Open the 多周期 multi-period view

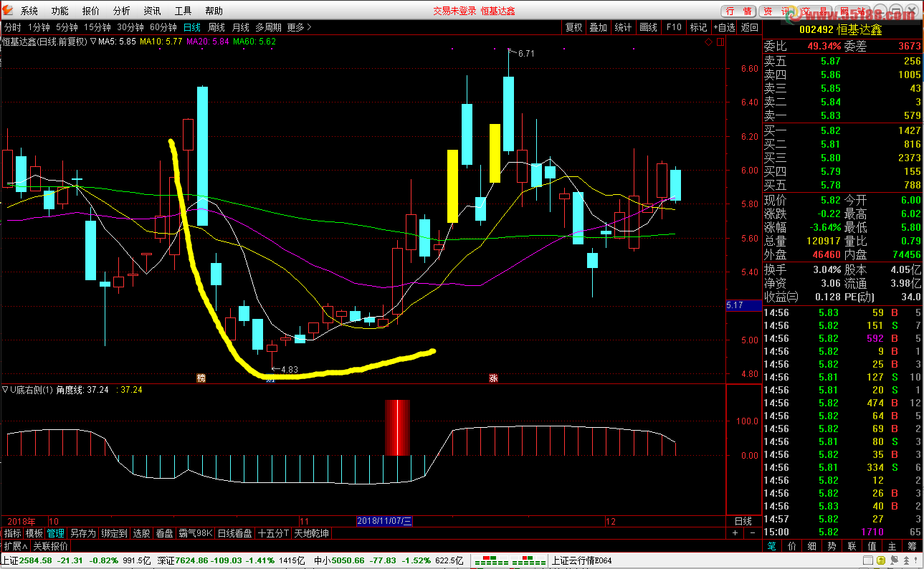(269, 27)
